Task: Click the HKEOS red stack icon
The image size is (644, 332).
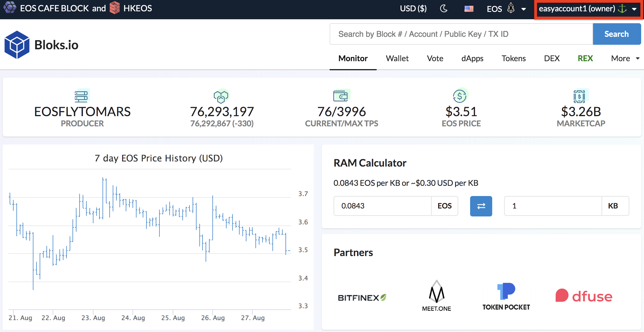Action: click(115, 8)
